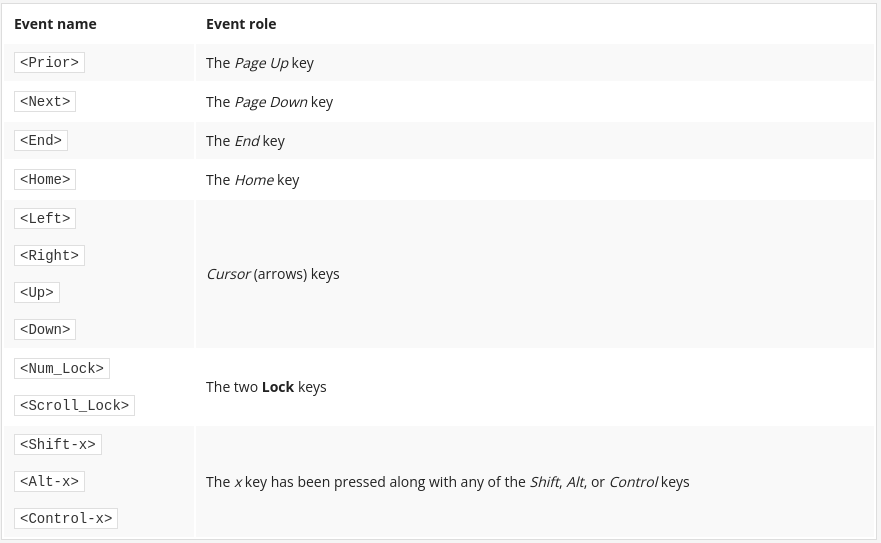
Task: Click the <Scroll_Lock> code label
Action: click(x=74, y=406)
